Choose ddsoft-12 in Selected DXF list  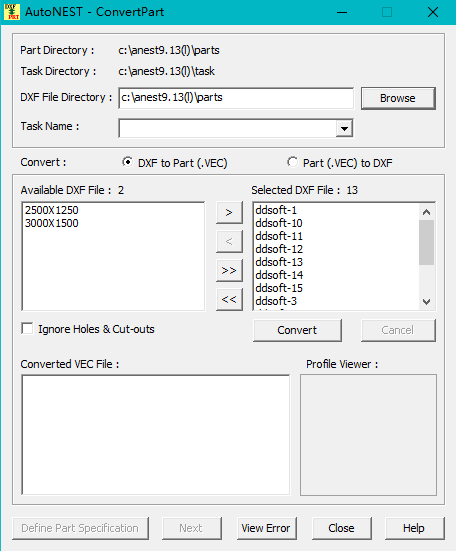[279, 249]
